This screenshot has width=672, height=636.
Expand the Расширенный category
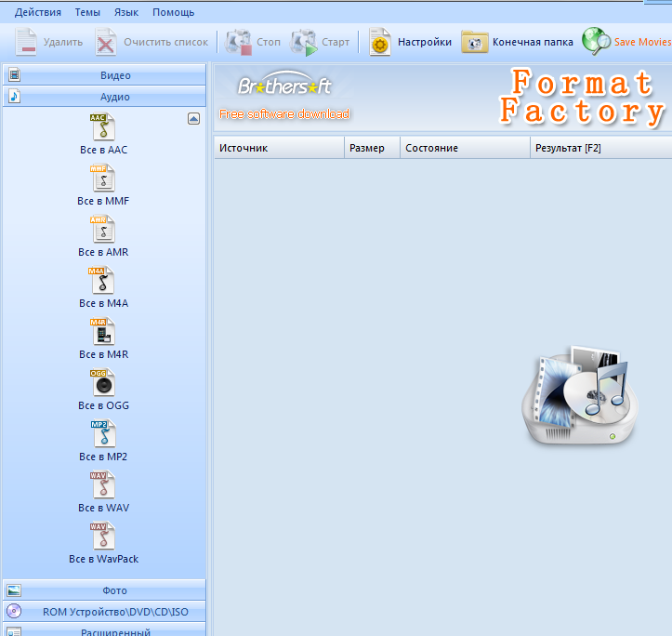tap(105, 630)
